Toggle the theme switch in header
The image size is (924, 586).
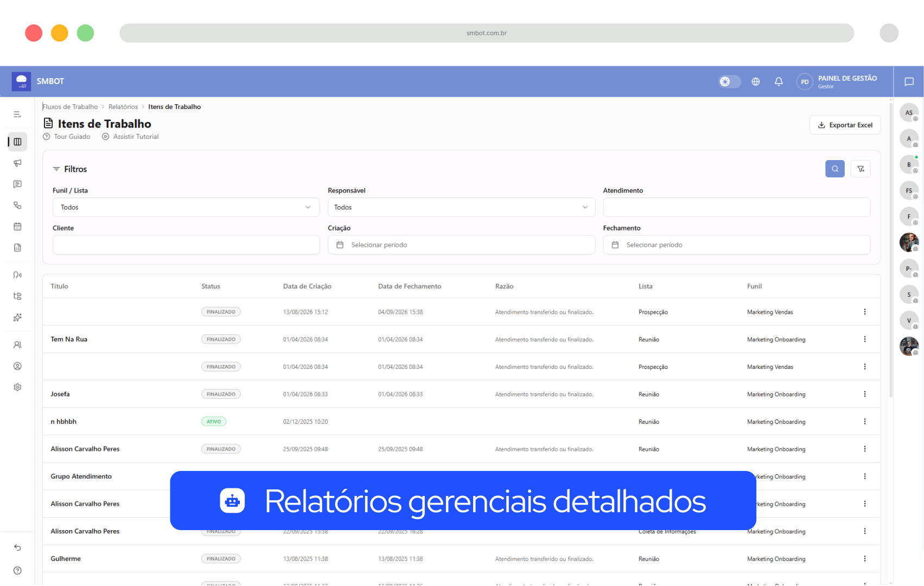coord(729,81)
